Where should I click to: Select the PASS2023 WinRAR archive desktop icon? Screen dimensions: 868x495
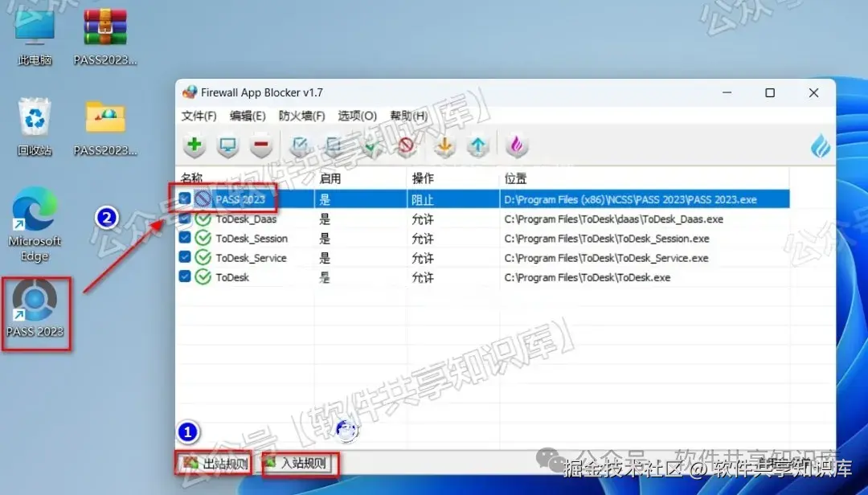[105, 38]
